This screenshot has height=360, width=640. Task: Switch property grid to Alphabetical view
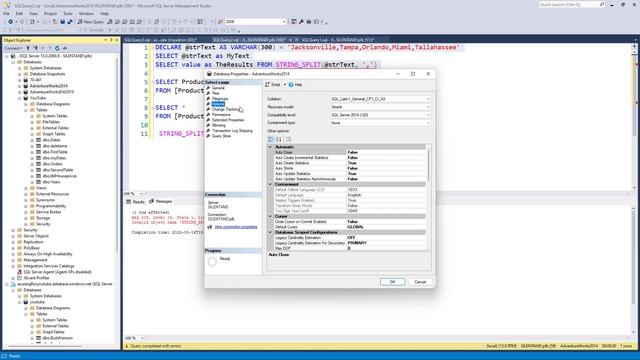(x=279, y=139)
